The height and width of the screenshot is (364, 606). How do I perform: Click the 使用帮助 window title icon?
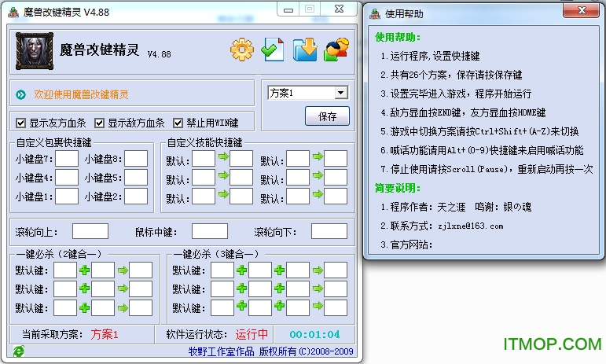point(375,13)
